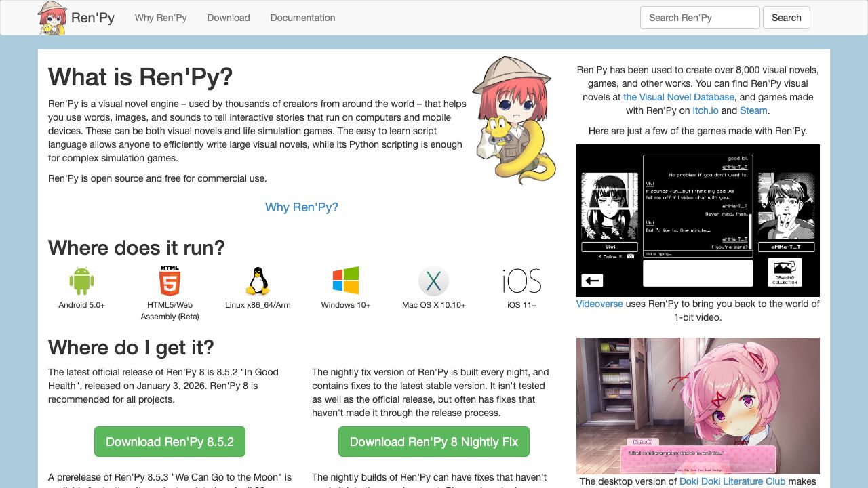Follow the centered Why Ren'Py? link

point(302,207)
